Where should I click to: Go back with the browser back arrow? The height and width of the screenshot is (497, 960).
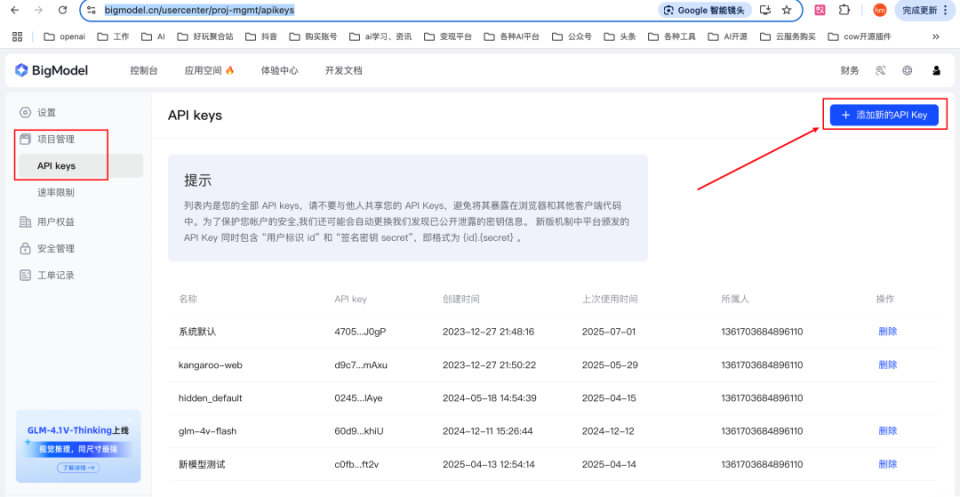[x=15, y=10]
